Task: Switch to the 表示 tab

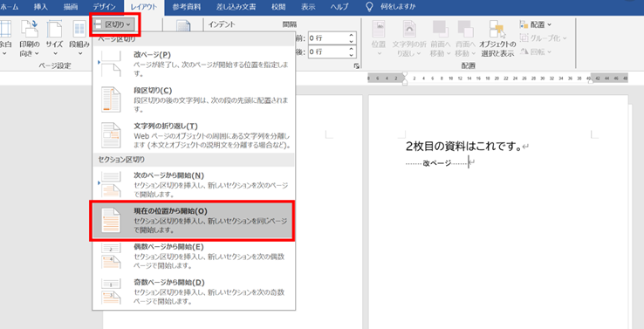Action: click(308, 7)
